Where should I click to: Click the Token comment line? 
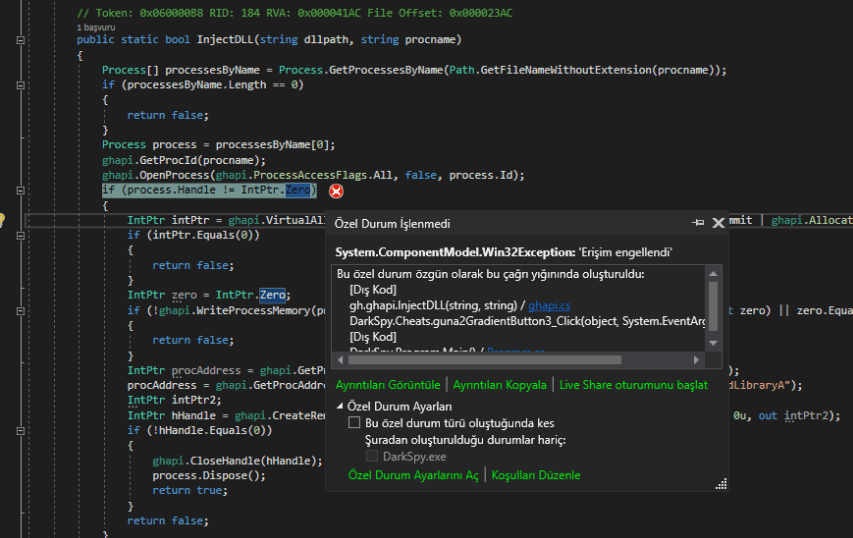pos(294,13)
